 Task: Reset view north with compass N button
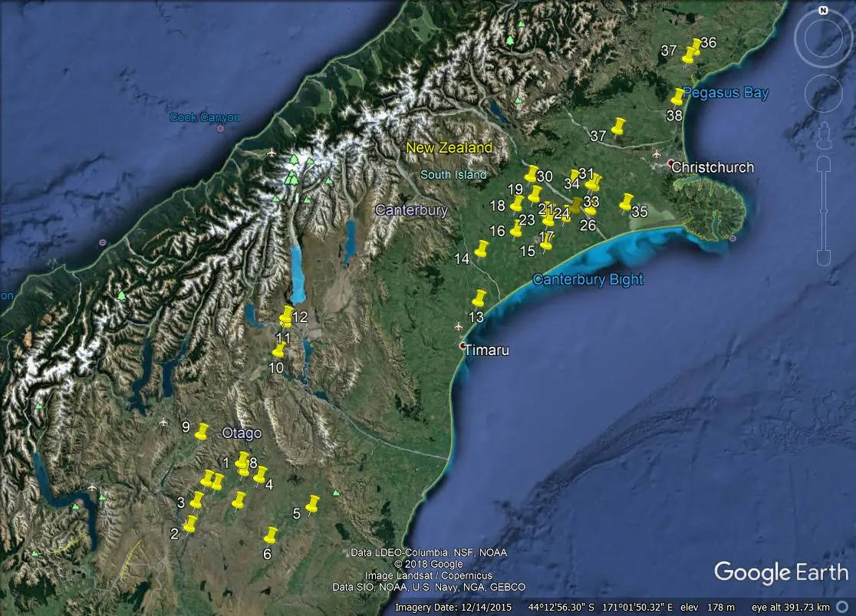tap(823, 11)
